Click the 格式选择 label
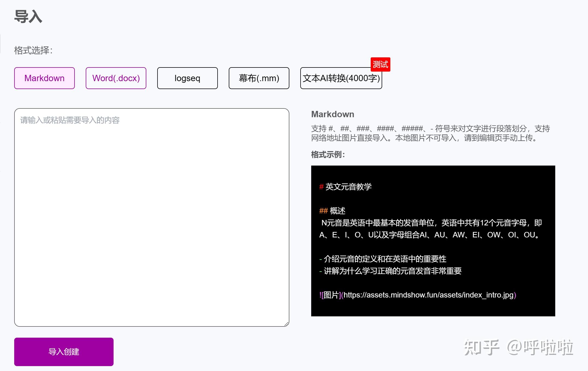The width and height of the screenshot is (588, 371). click(33, 50)
